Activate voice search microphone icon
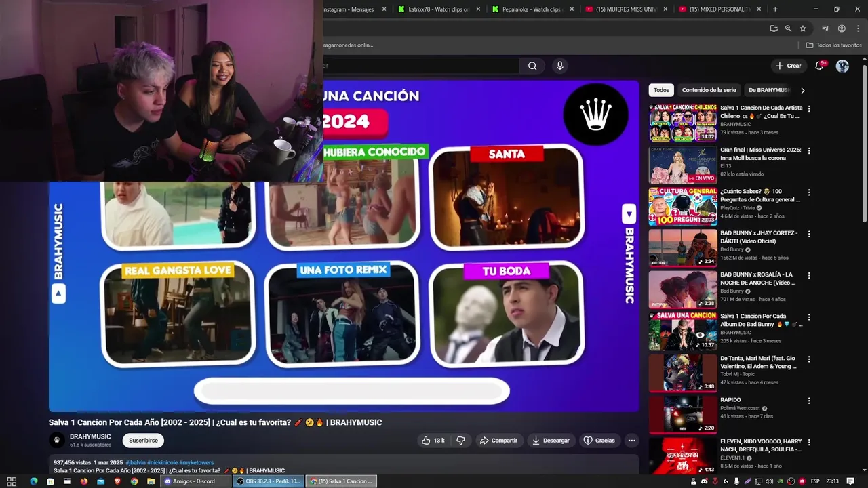Image resolution: width=868 pixels, height=488 pixels. (559, 66)
